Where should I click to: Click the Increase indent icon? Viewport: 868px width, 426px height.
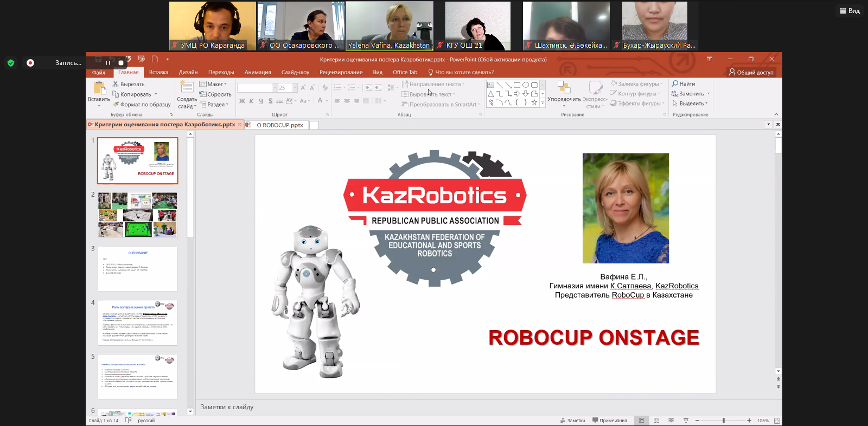(x=378, y=87)
